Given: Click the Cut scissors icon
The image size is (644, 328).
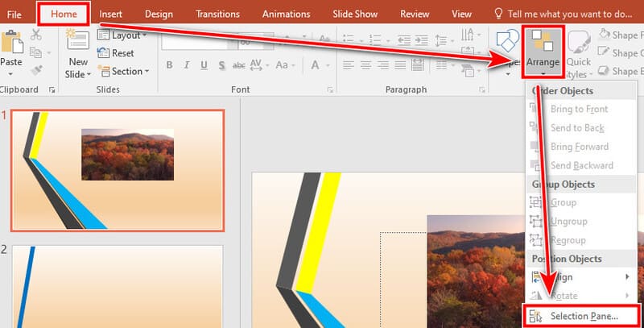Looking at the screenshot, I should [x=36, y=35].
